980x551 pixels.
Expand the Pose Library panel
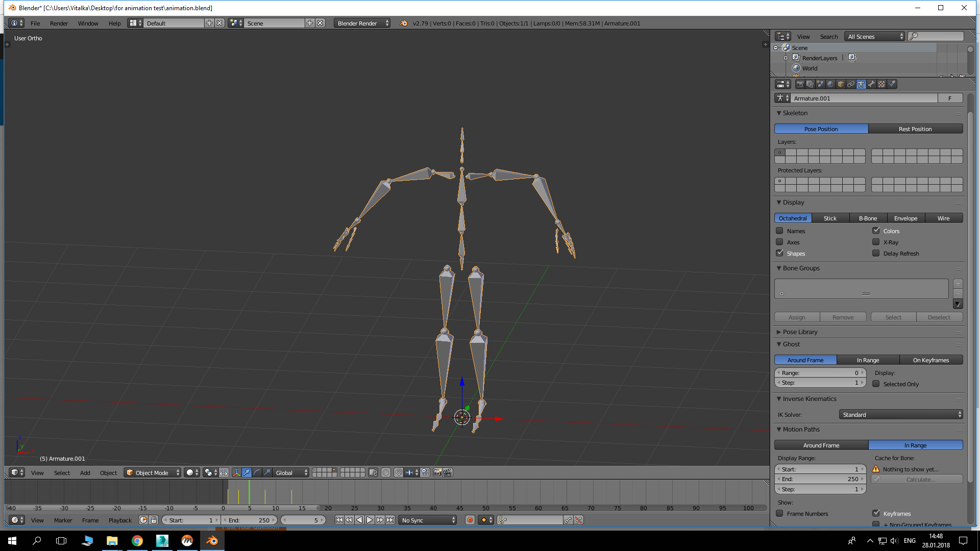800,332
